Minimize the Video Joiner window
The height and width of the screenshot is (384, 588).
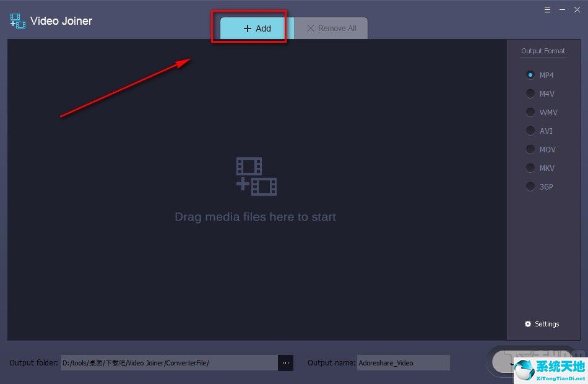pyautogui.click(x=563, y=9)
